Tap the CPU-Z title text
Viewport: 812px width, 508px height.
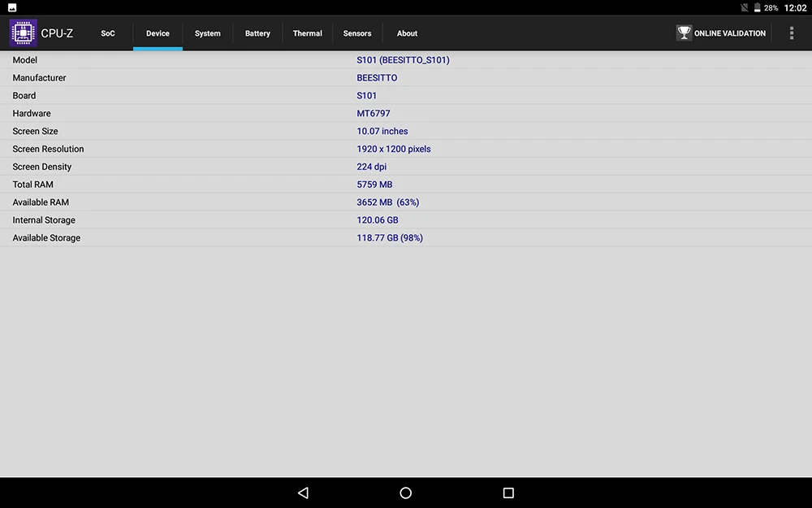(57, 33)
